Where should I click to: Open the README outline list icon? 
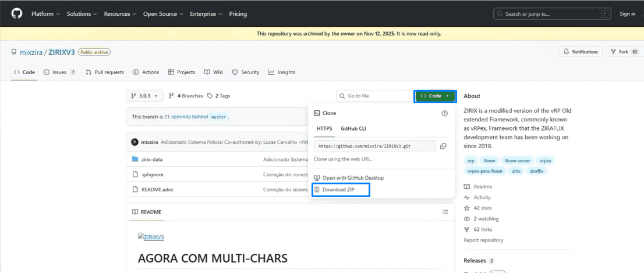(445, 212)
